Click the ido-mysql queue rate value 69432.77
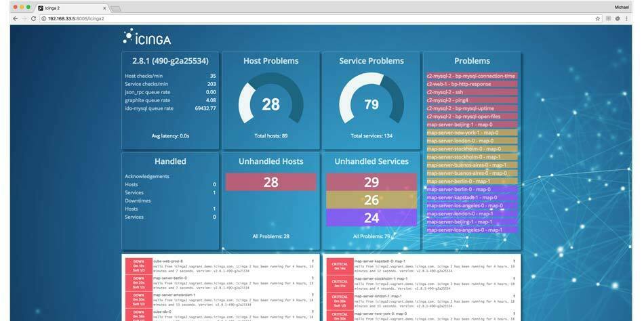Image resolution: width=644 pixels, height=321 pixels. [x=205, y=108]
